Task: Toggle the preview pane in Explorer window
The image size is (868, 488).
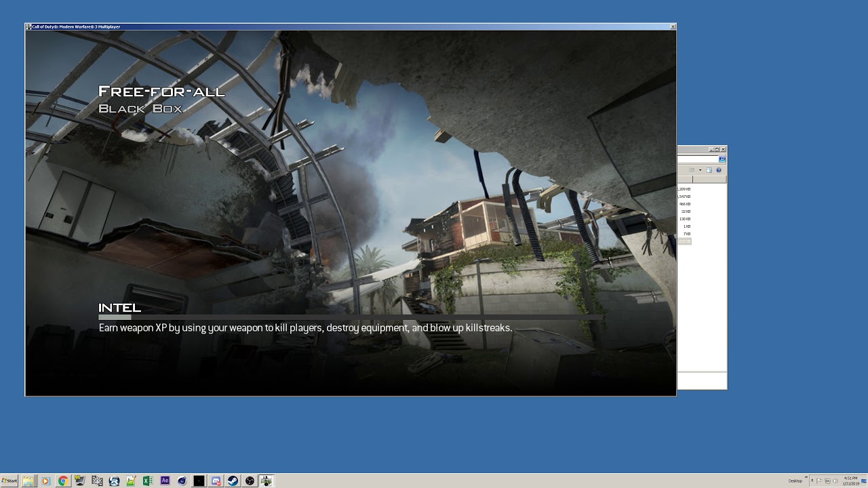Action: tap(709, 170)
